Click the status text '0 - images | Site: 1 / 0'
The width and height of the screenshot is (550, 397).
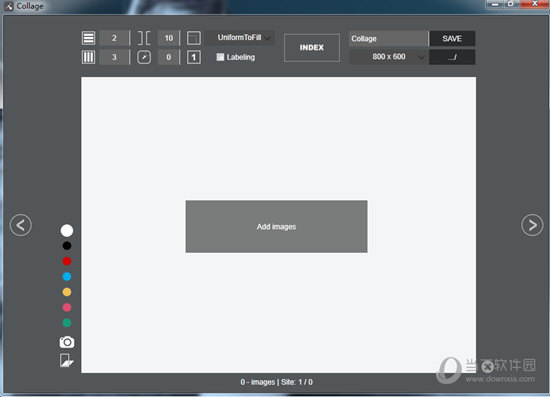276,382
